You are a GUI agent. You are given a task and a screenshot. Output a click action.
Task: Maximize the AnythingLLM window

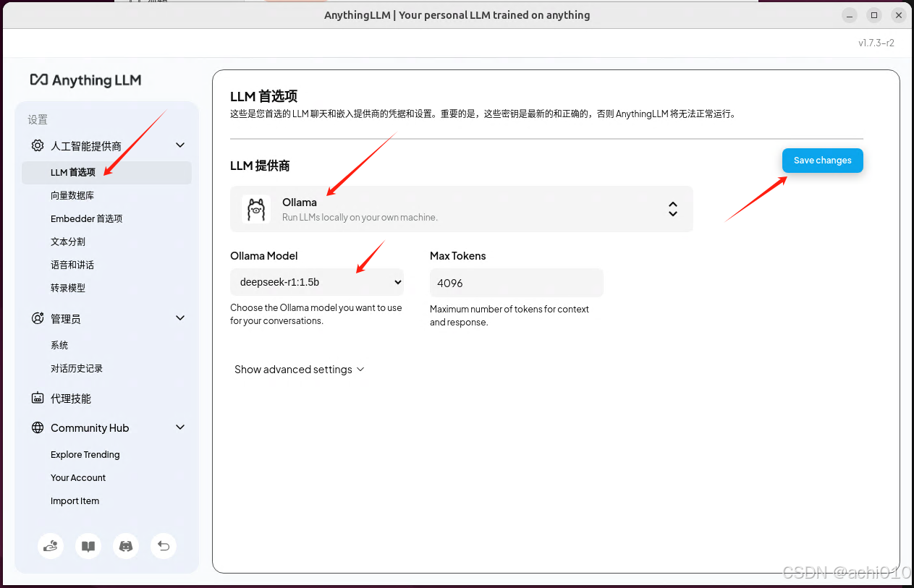coord(874,14)
